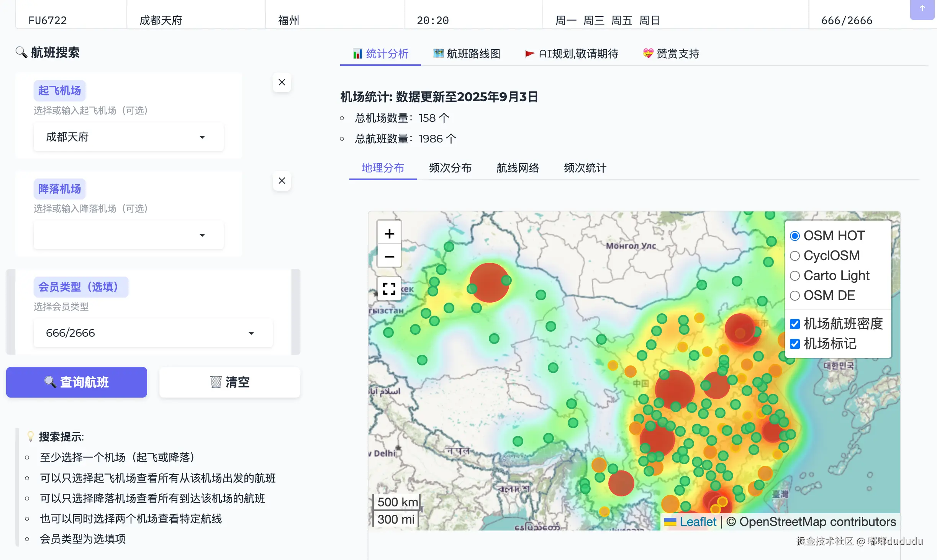
Task: Click the map zoom out minus button
Action: (389, 256)
